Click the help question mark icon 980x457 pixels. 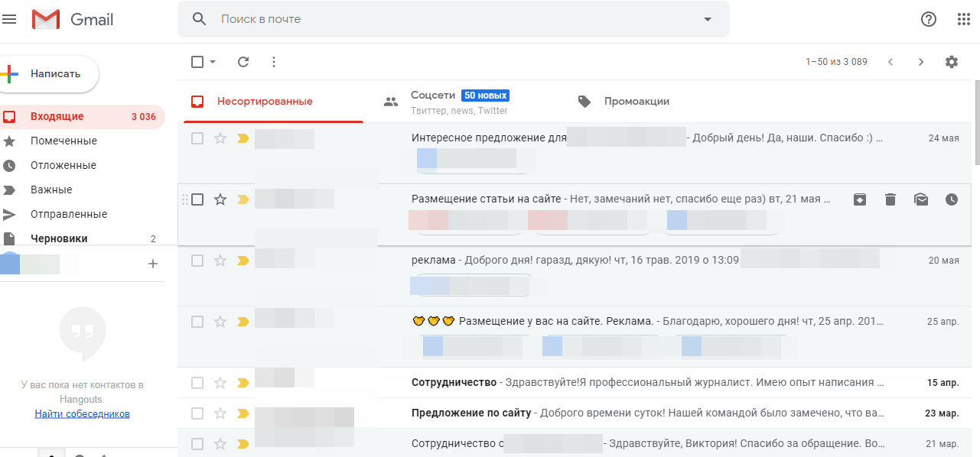tap(929, 19)
